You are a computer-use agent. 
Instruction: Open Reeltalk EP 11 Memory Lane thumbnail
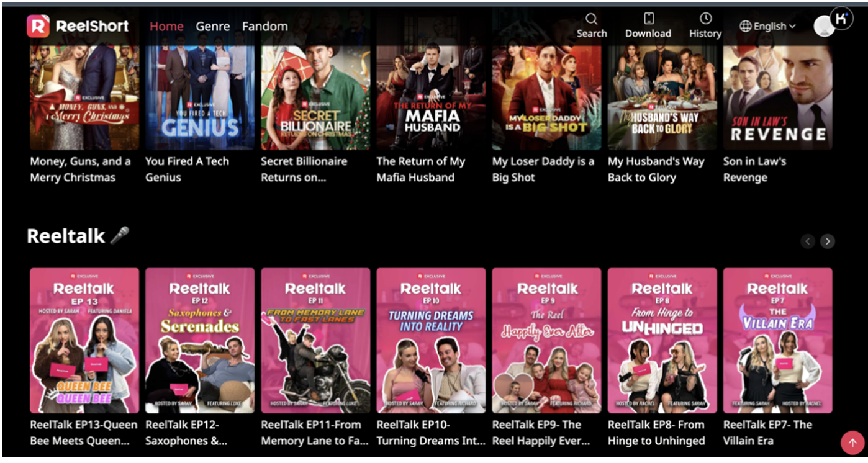coord(315,340)
